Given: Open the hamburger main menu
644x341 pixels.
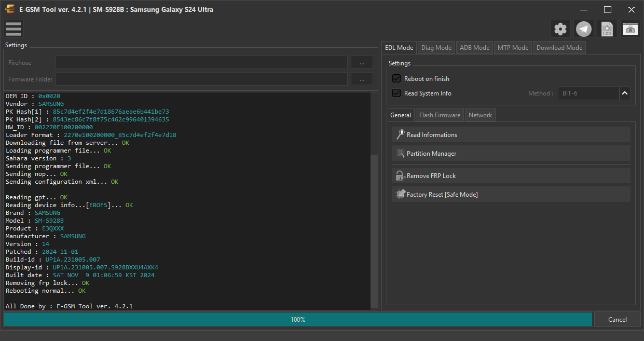Looking at the screenshot, I should [x=13, y=29].
